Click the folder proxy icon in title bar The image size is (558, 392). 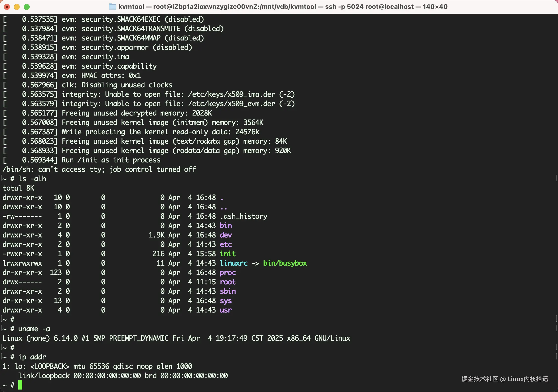pyautogui.click(x=113, y=7)
